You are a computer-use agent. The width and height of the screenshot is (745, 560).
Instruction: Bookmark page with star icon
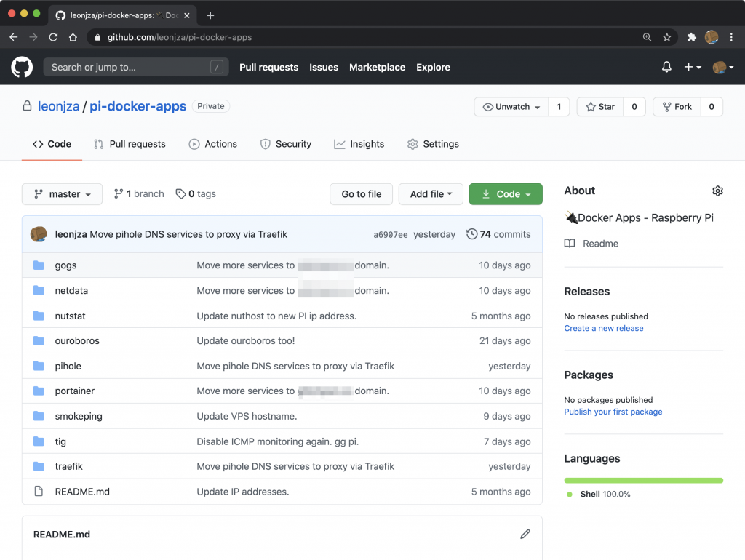pos(666,37)
